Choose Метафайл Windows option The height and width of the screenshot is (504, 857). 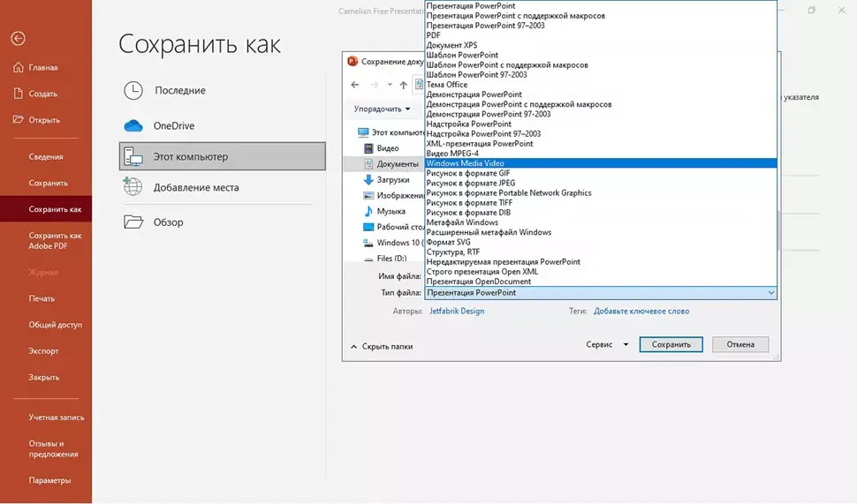click(x=601, y=222)
